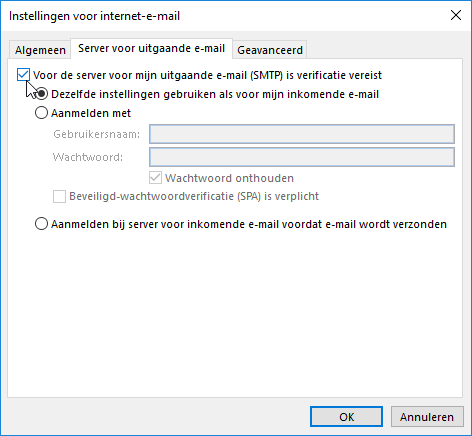Click the Wachtwoord: label text
The image size is (472, 436).
88,157
